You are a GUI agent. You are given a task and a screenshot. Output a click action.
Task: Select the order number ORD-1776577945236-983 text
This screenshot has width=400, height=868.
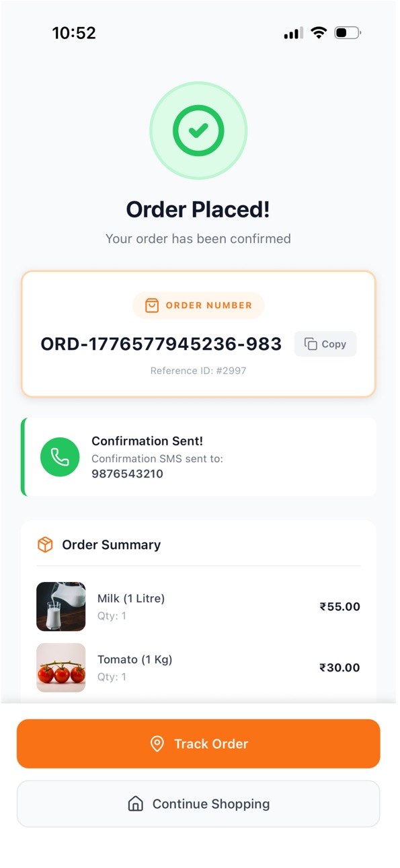pyautogui.click(x=161, y=344)
